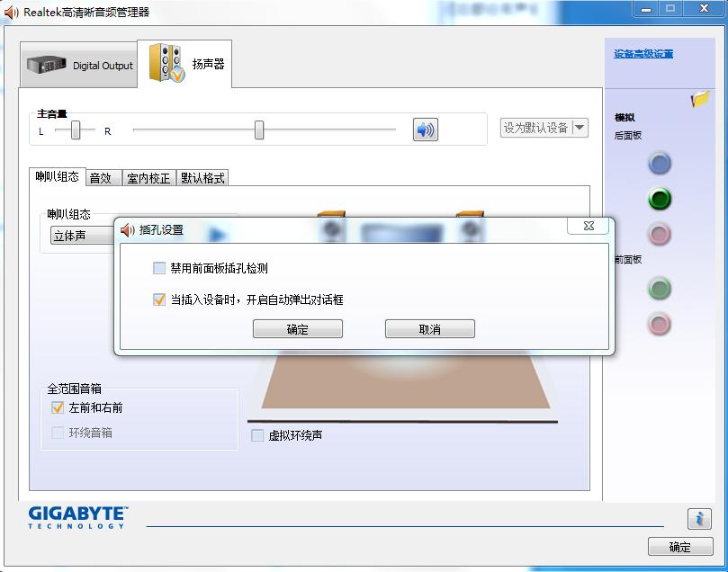Click the pink mic jack under 前面板
Image resolution: width=728 pixels, height=572 pixels.
coord(659,325)
